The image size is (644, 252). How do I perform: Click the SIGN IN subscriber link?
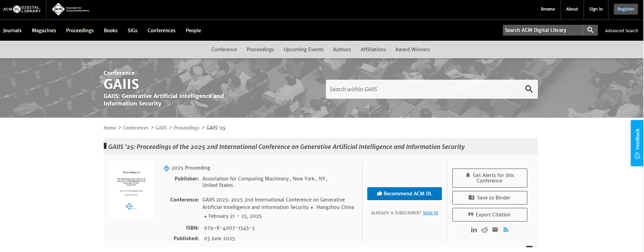[430, 213]
